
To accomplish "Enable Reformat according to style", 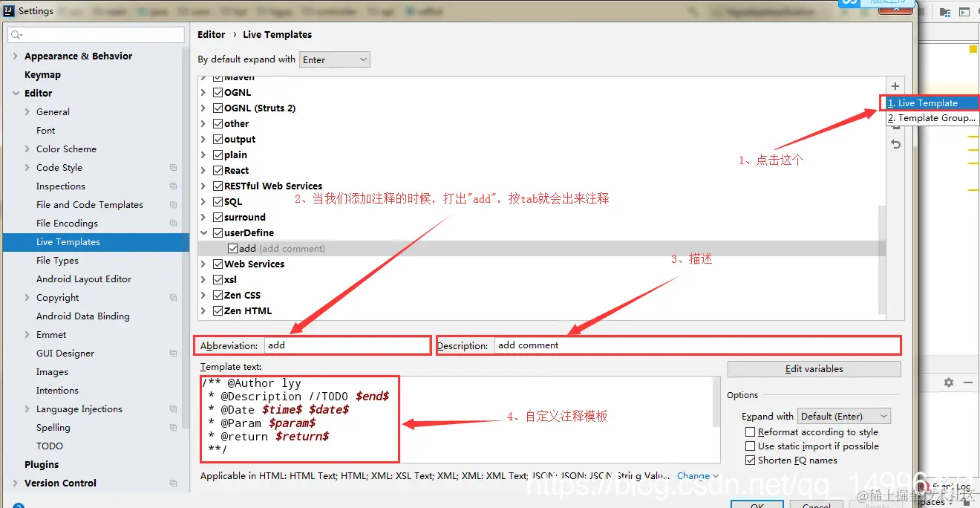I will pyautogui.click(x=750, y=432).
